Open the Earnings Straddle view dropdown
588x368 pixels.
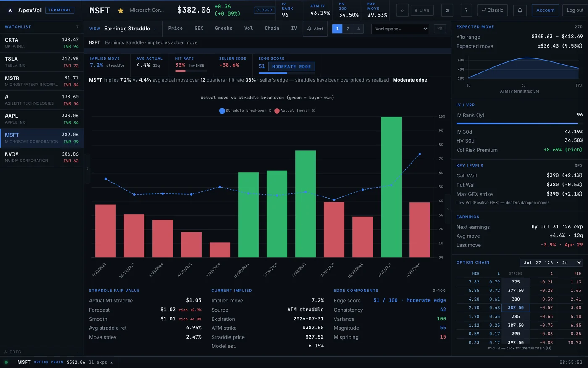point(130,29)
